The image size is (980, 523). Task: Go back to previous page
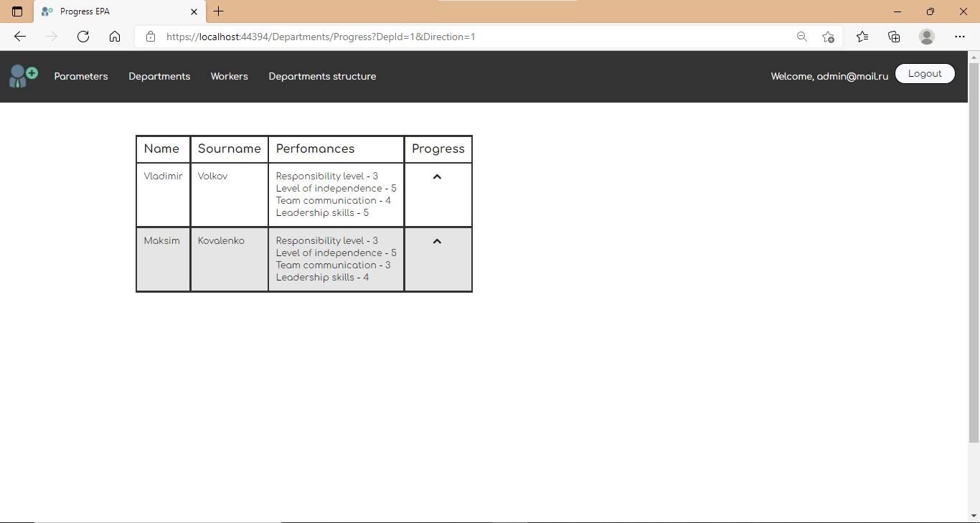click(x=20, y=37)
